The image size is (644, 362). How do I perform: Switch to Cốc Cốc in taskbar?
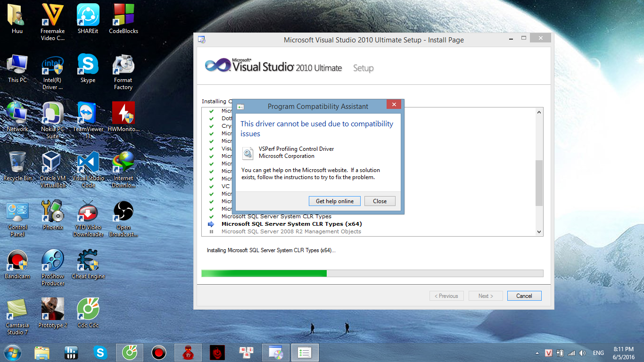click(x=130, y=353)
